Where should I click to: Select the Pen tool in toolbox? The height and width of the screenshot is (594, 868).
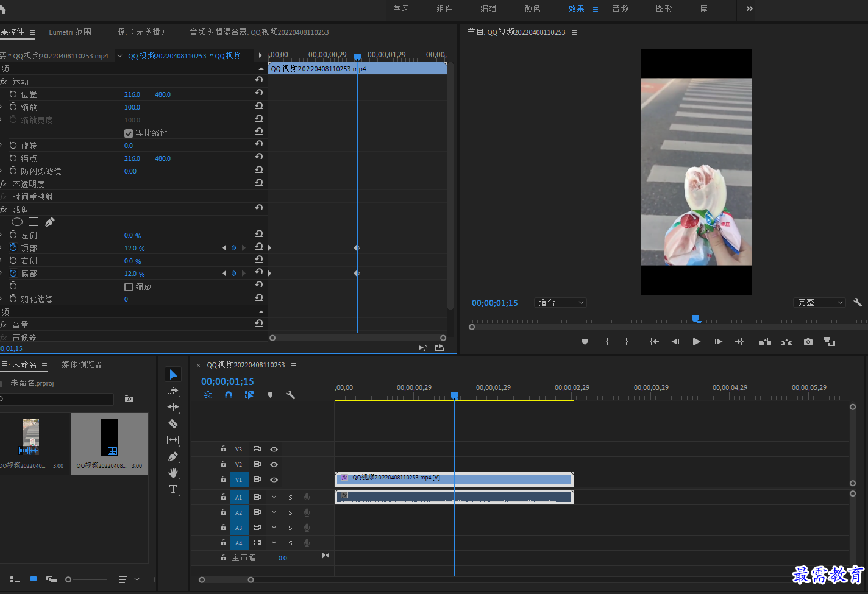[173, 456]
